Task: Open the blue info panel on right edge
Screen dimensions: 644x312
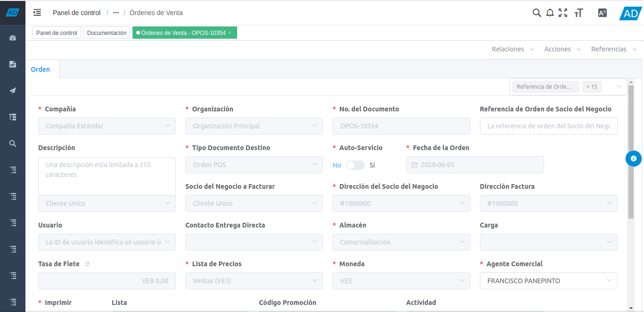Action: (x=634, y=158)
